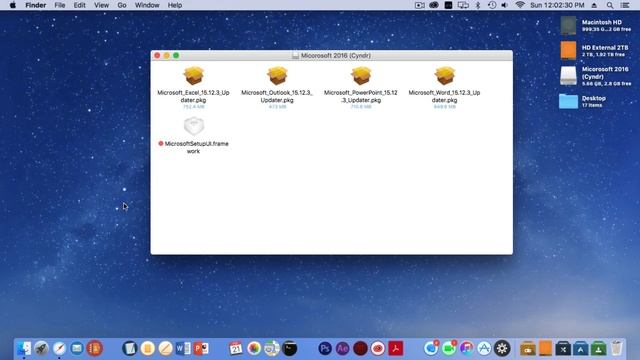Click the HD External 2TB desktop drive
The height and width of the screenshot is (360, 640).
pyautogui.click(x=568, y=50)
